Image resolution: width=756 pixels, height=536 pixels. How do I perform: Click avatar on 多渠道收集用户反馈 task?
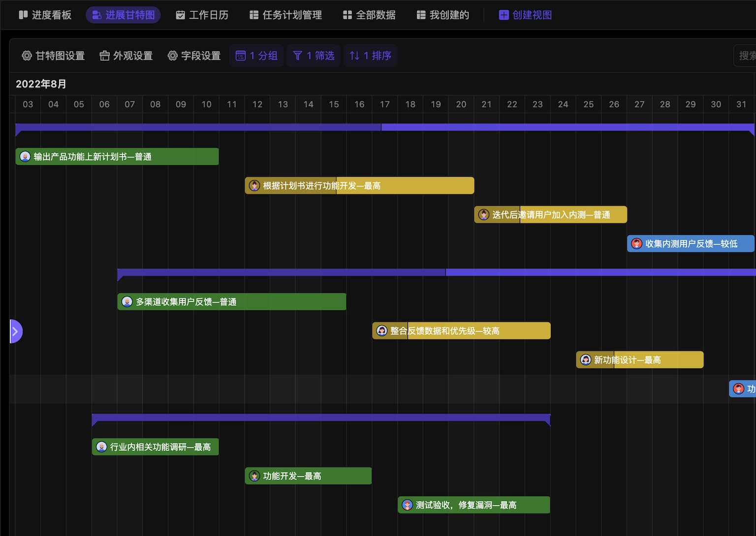127,302
